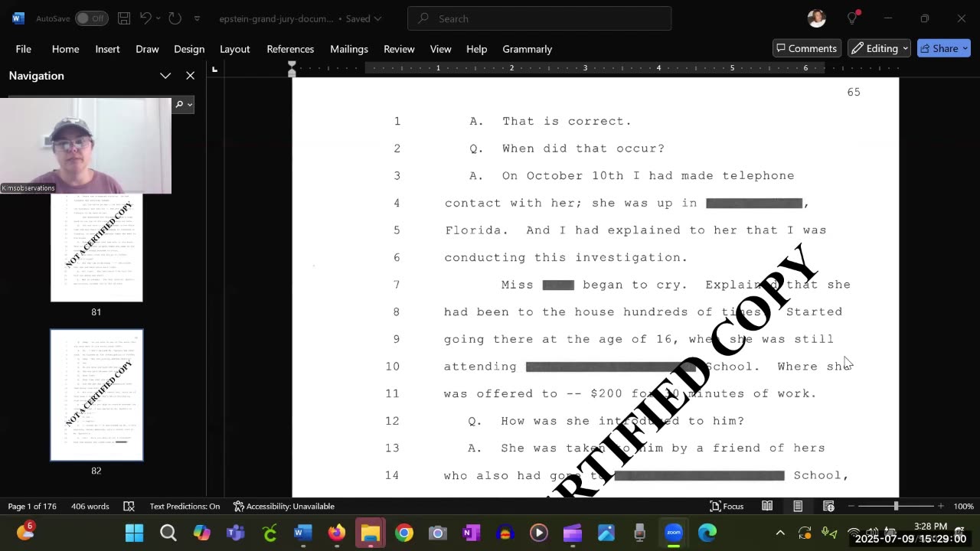Click the zoom out minus button

[851, 506]
